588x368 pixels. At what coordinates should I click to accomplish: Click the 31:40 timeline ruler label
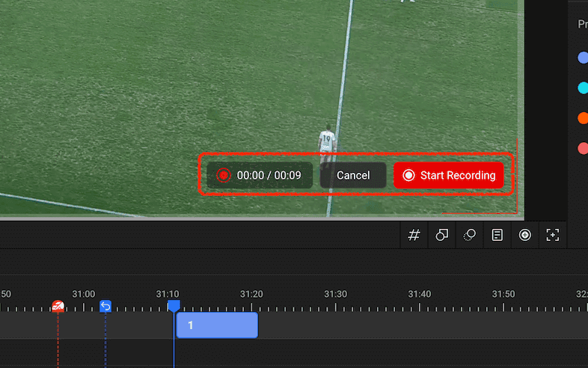pyautogui.click(x=420, y=294)
